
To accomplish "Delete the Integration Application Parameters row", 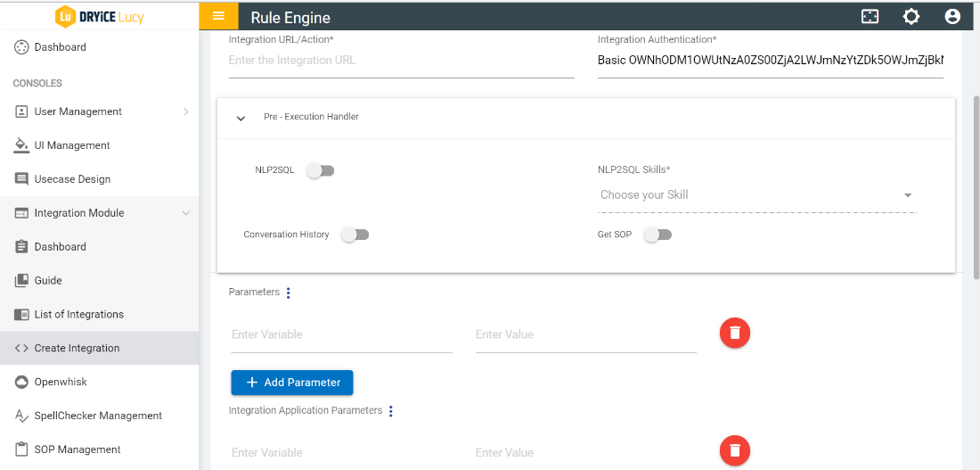I will coord(735,450).
